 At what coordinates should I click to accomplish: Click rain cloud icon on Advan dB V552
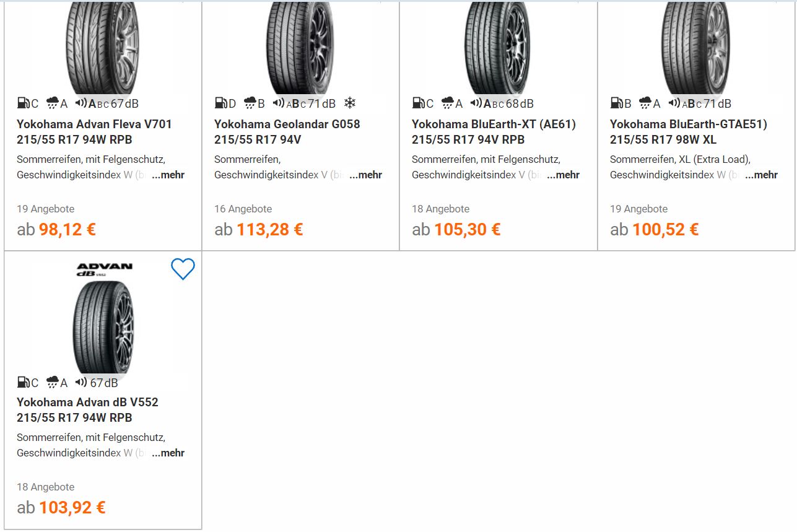point(53,382)
